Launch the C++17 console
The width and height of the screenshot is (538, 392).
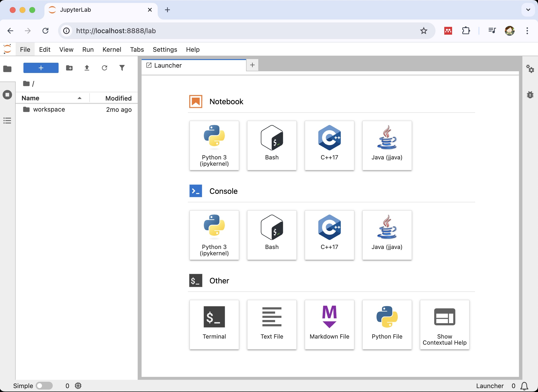click(x=329, y=235)
